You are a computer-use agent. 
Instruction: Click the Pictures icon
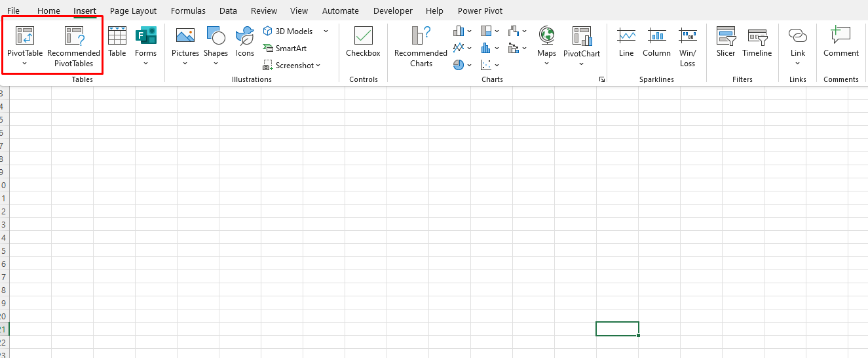tap(185, 37)
